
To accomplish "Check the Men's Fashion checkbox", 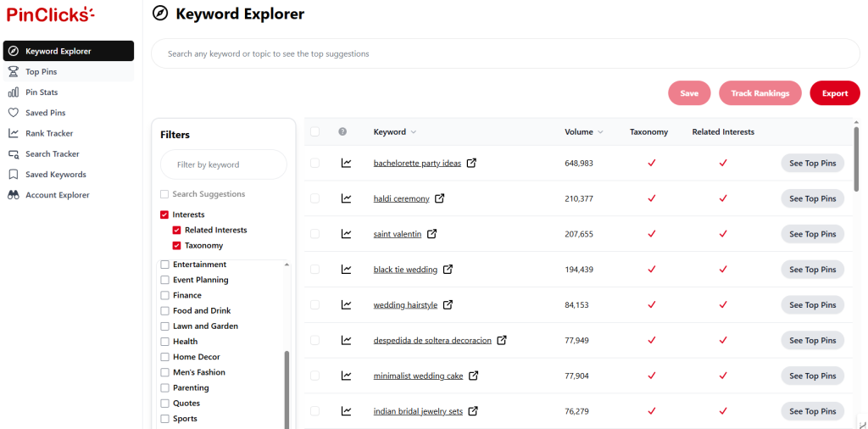I will [165, 372].
